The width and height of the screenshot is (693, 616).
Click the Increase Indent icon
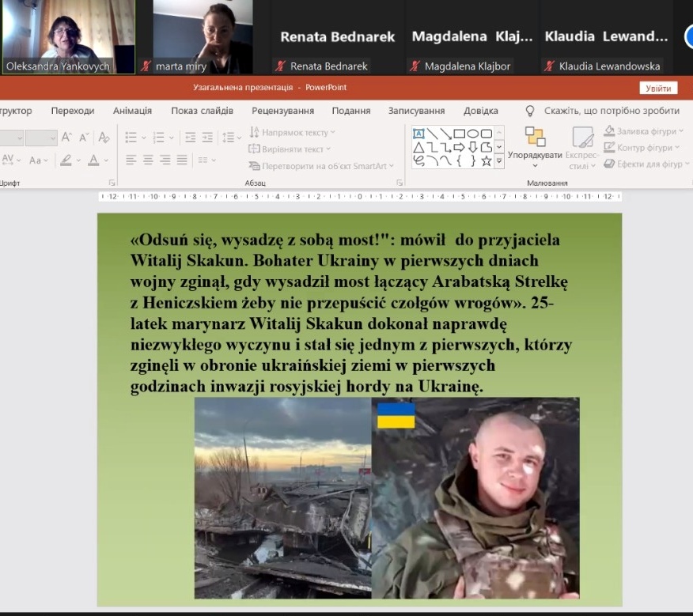click(x=207, y=138)
